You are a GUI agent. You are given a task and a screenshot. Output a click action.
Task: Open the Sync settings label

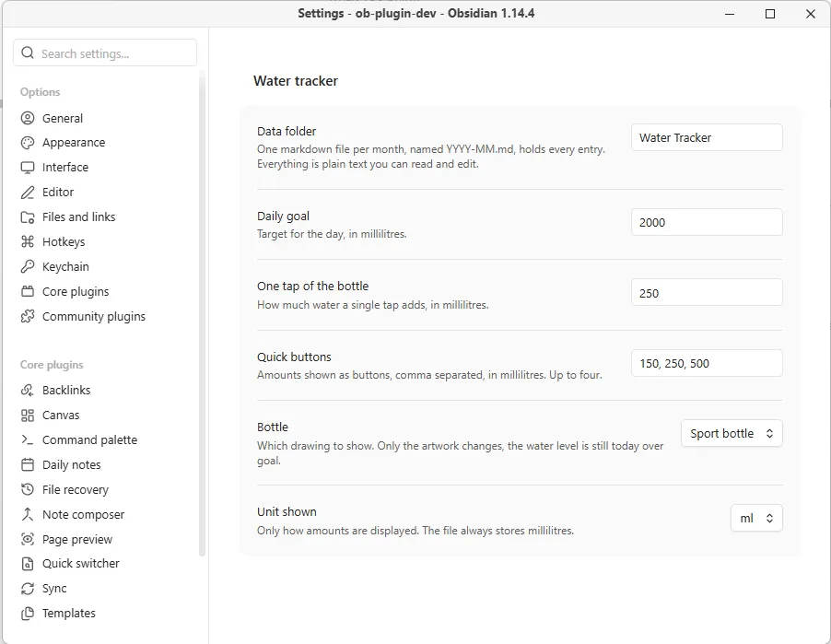click(x=54, y=589)
